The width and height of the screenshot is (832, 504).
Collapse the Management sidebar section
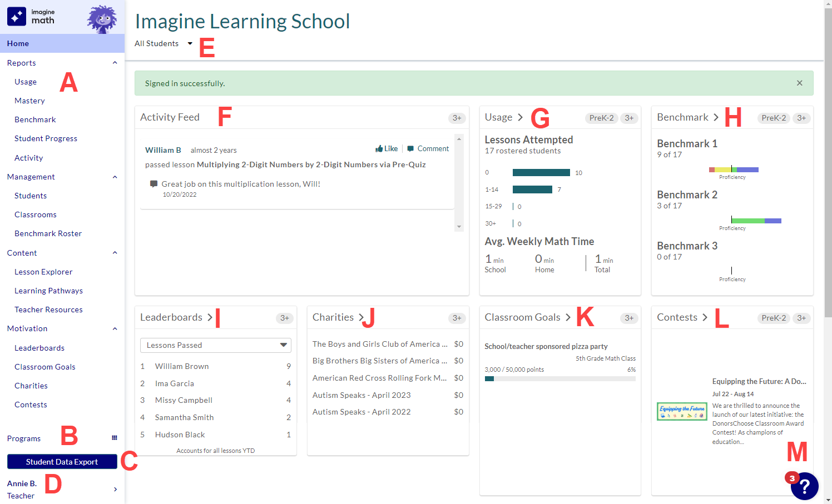(x=115, y=177)
